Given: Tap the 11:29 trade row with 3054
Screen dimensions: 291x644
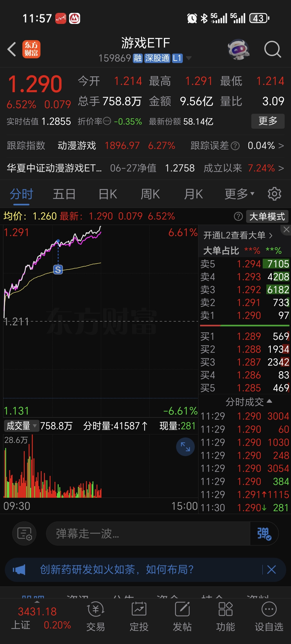Looking at the screenshot, I should click(245, 468).
